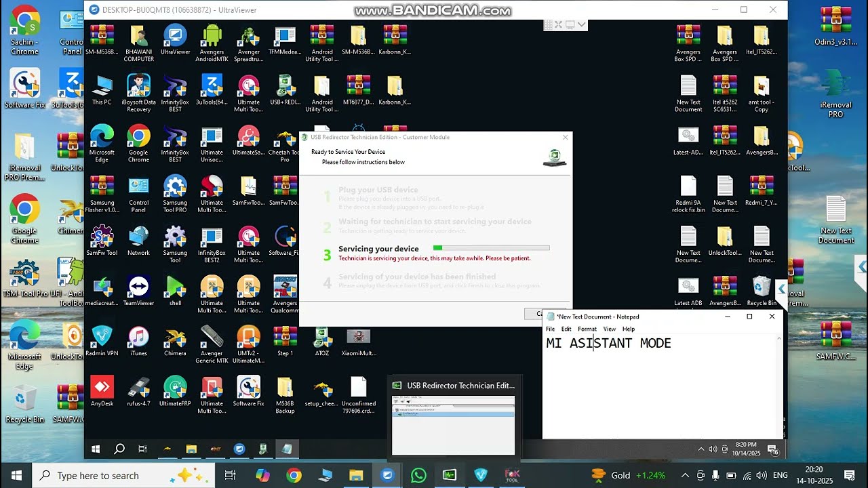868x488 pixels.
Task: Expand the UltraViewer top toolbar dropdown chevron
Action: coord(582,24)
